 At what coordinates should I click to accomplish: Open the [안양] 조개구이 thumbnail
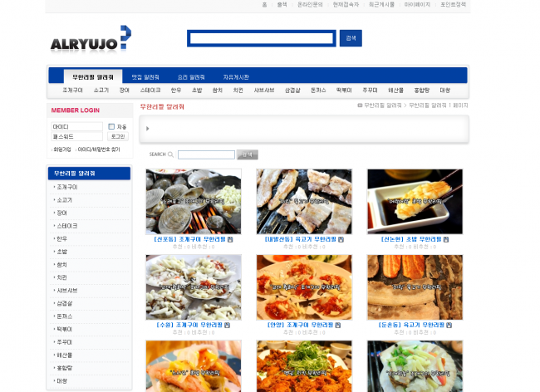click(x=304, y=287)
